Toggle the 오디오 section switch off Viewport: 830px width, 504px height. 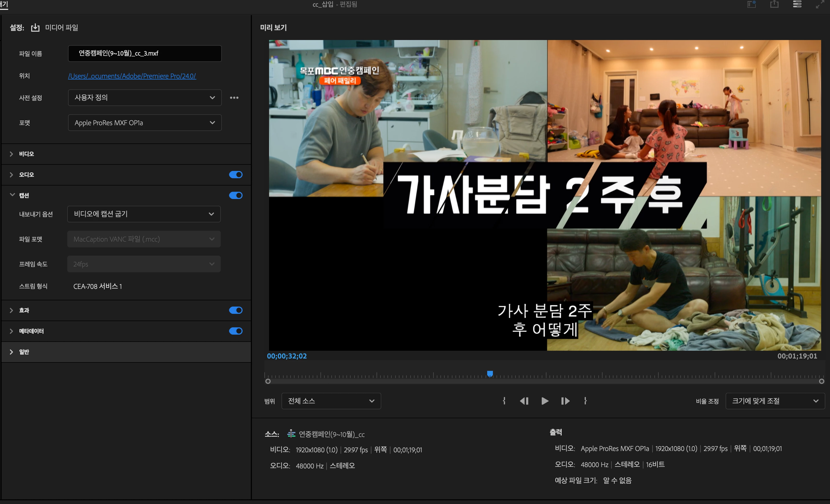coord(236,175)
